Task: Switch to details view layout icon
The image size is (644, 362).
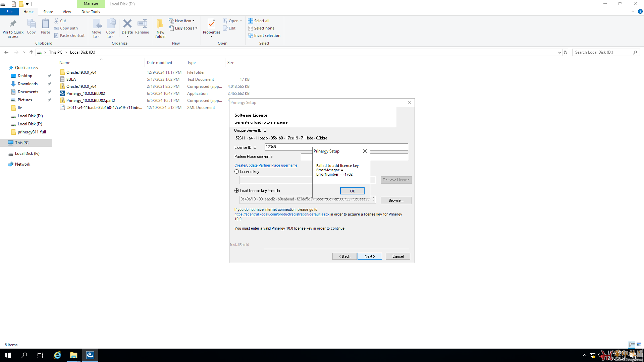Action: coord(632,345)
